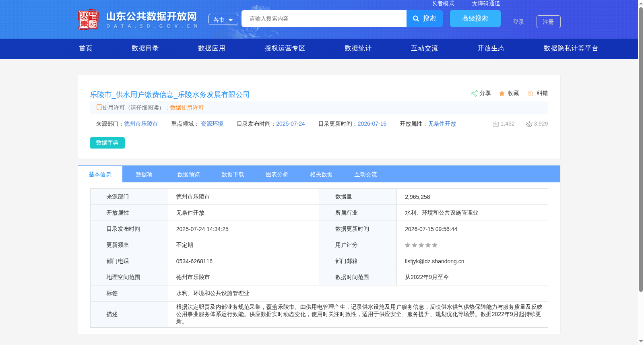Click the view count eye icon 3,929
The height and width of the screenshot is (345, 644).
point(529,124)
